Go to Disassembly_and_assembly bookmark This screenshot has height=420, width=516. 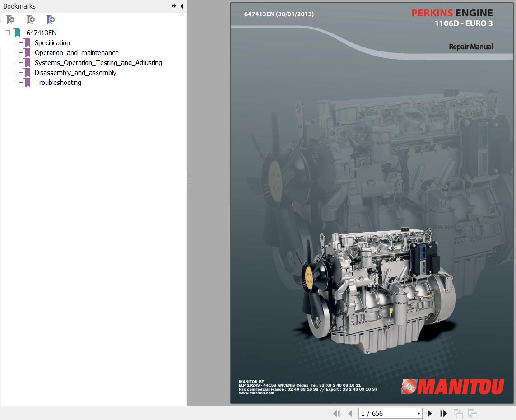coord(76,72)
